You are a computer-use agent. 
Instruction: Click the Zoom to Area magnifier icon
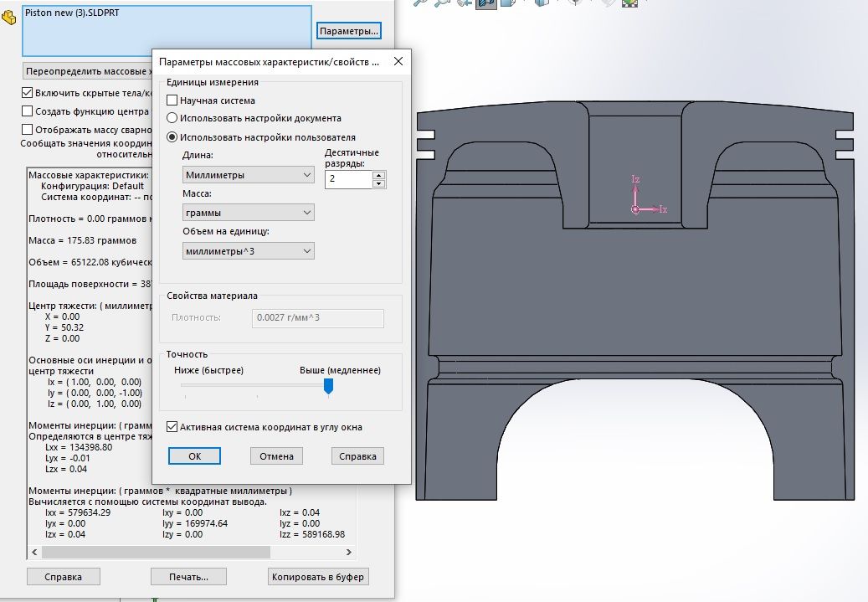tap(442, 3)
